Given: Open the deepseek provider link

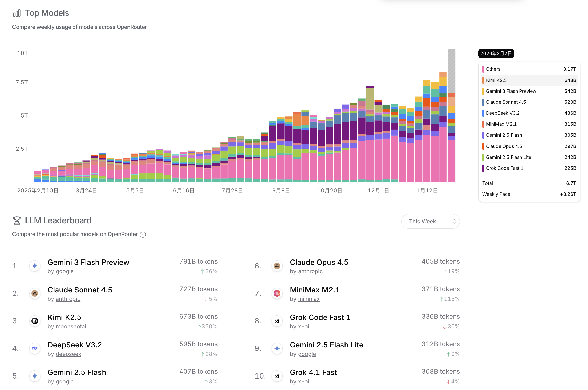Looking at the screenshot, I should 68,354.
